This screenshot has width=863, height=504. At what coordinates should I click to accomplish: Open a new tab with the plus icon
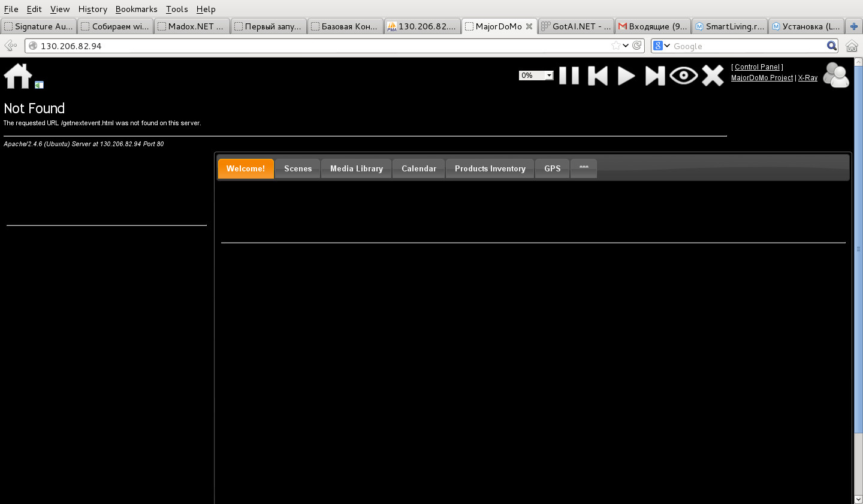854,26
